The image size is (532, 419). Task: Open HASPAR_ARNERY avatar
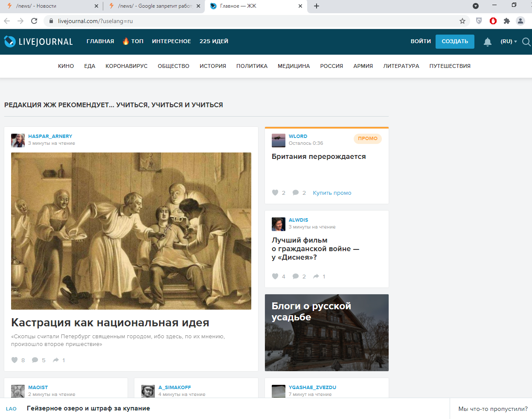click(18, 140)
